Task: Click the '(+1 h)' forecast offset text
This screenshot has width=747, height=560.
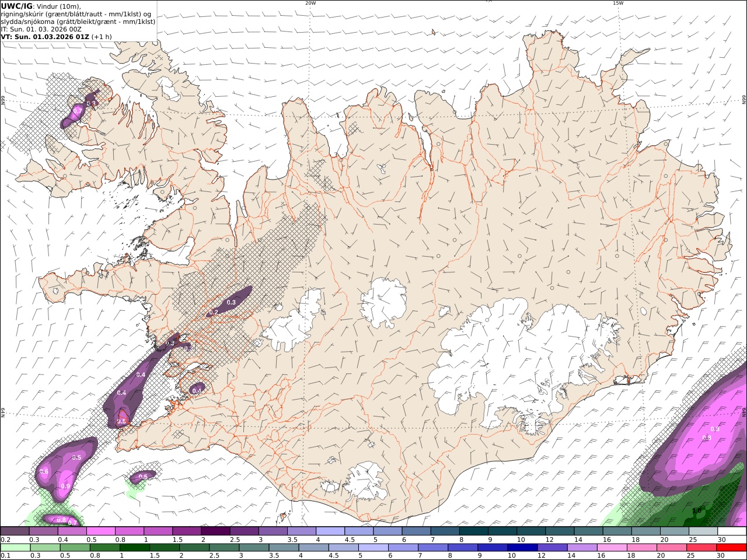Action: tap(102, 37)
